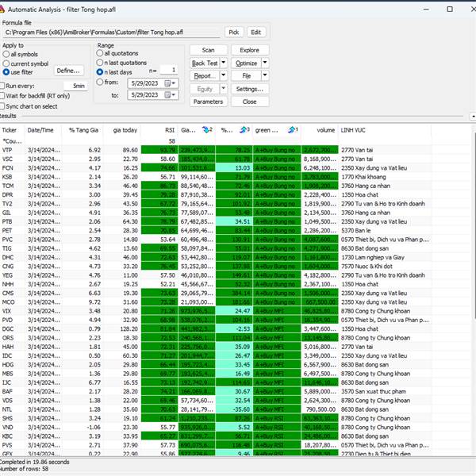Click the sort arrow on the '%...' column header
476x476 pixels.
tap(245, 129)
